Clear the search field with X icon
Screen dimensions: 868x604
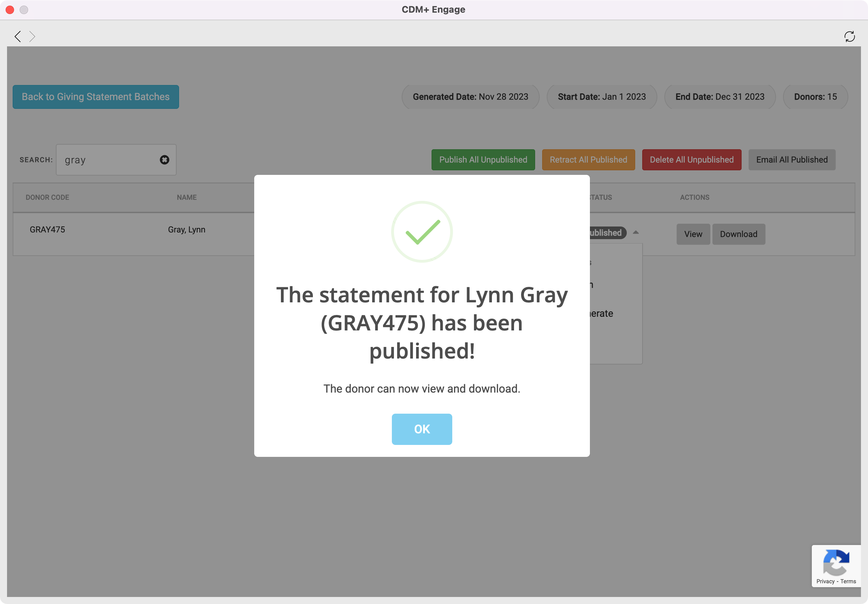pos(164,160)
